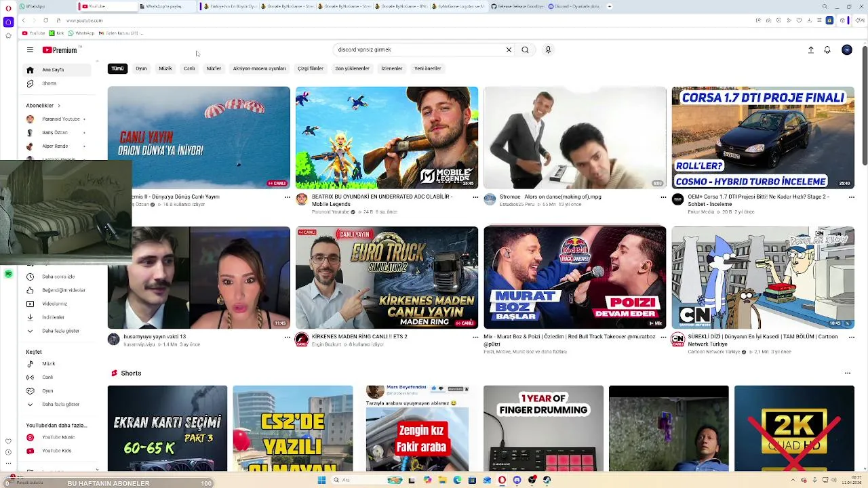Switch to the Discord browser tab
This screenshot has width=868, height=488.
pyautogui.click(x=576, y=6)
